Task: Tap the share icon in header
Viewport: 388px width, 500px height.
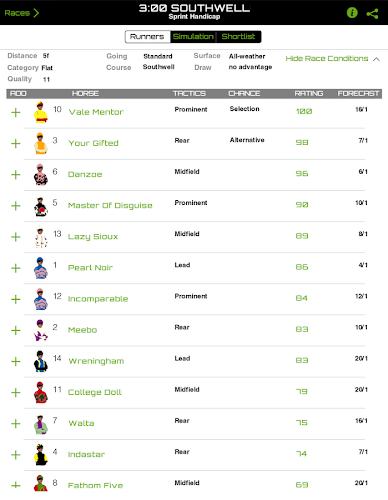Action: (x=372, y=14)
